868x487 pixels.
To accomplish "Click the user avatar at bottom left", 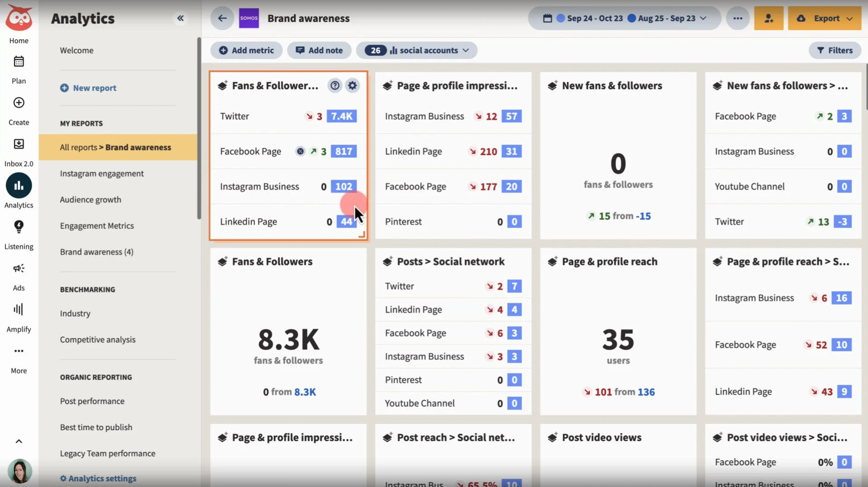I will point(19,471).
